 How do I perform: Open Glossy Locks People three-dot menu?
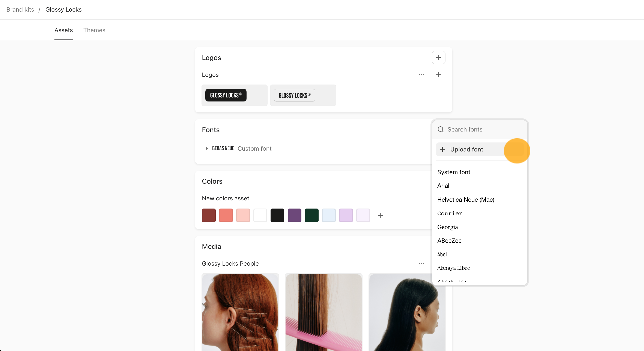(421, 263)
